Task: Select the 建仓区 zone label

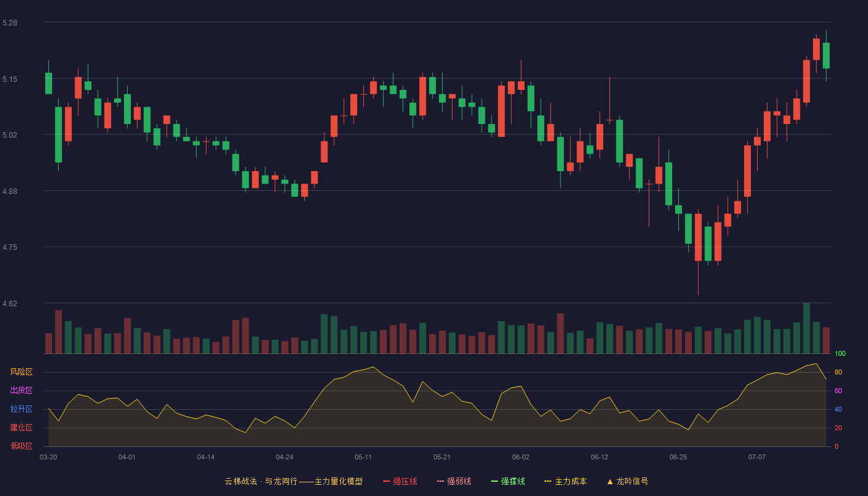Action: pos(21,428)
